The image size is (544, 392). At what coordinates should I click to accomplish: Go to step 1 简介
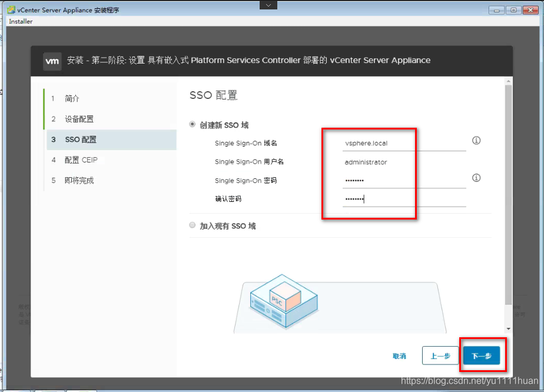tap(111, 98)
